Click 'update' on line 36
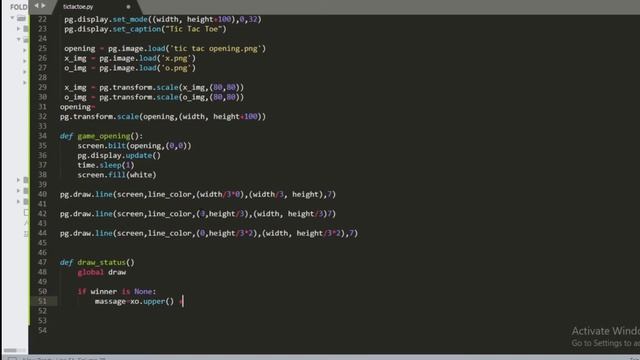Screen dimensions: 640x360 click(x=139, y=156)
